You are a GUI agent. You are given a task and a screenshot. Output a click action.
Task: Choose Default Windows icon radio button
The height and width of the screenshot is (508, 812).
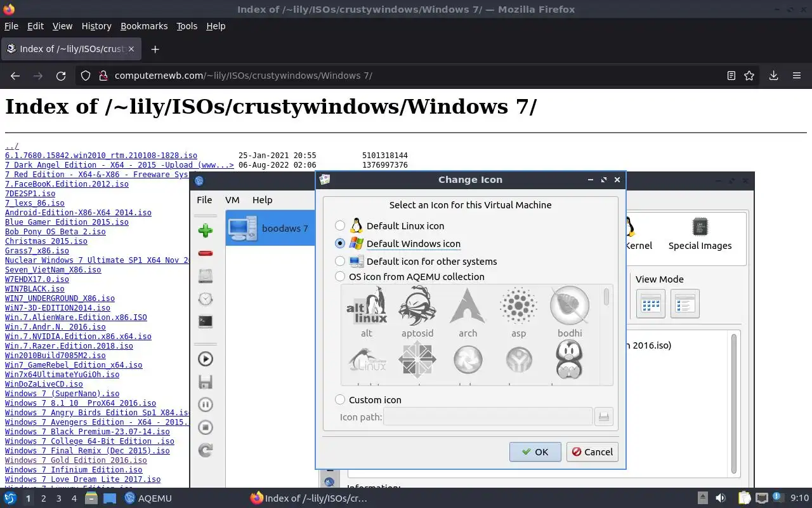pyautogui.click(x=340, y=243)
